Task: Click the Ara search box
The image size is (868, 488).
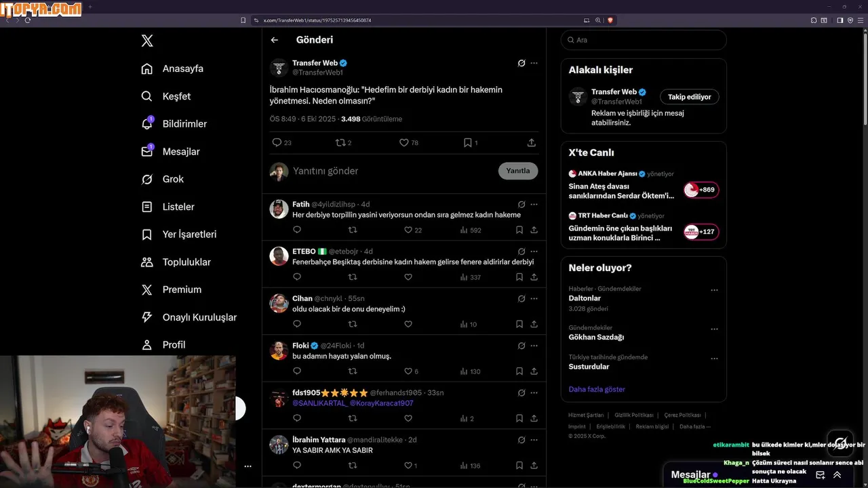Action: tap(644, 40)
